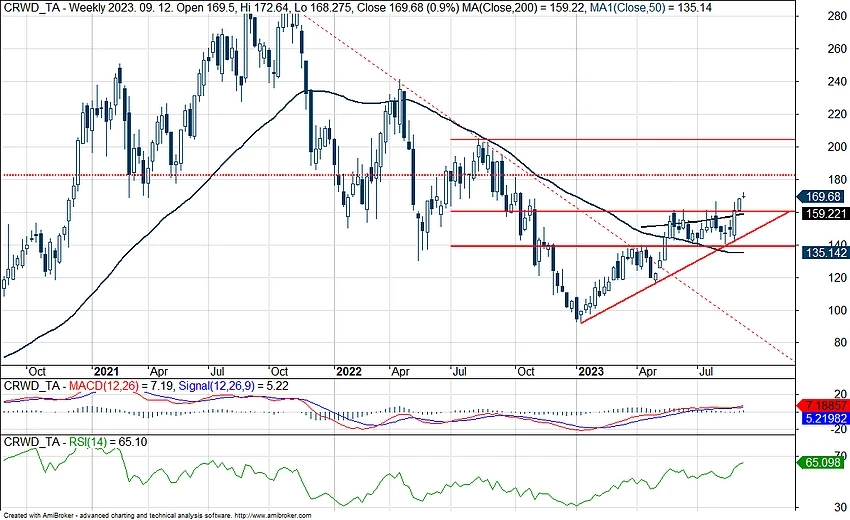
Task: Click the 135.142 MA50 value label
Action: click(x=826, y=253)
